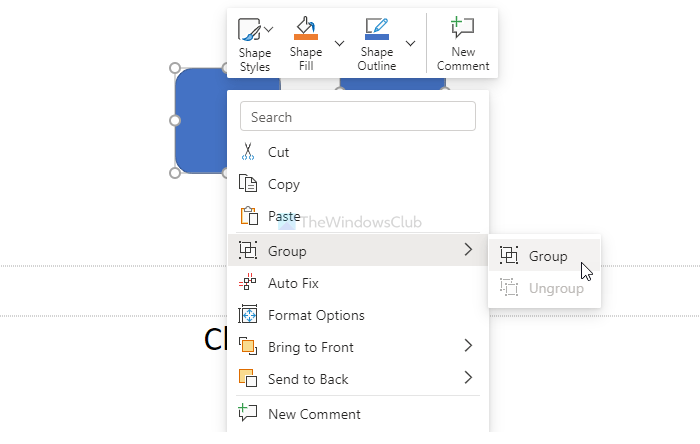Expand the Bring to Front submenu arrow
The width and height of the screenshot is (700, 444).
pos(468,347)
